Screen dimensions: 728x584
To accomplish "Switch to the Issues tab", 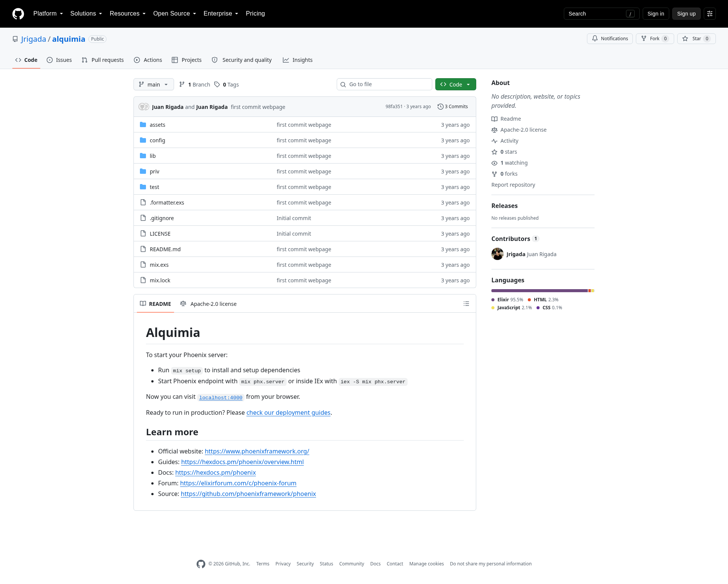I will point(59,60).
